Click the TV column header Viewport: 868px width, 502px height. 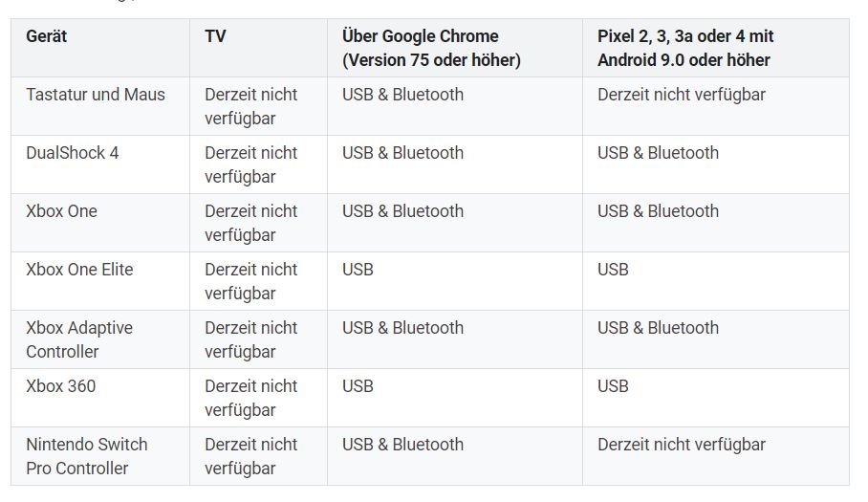tap(215, 36)
